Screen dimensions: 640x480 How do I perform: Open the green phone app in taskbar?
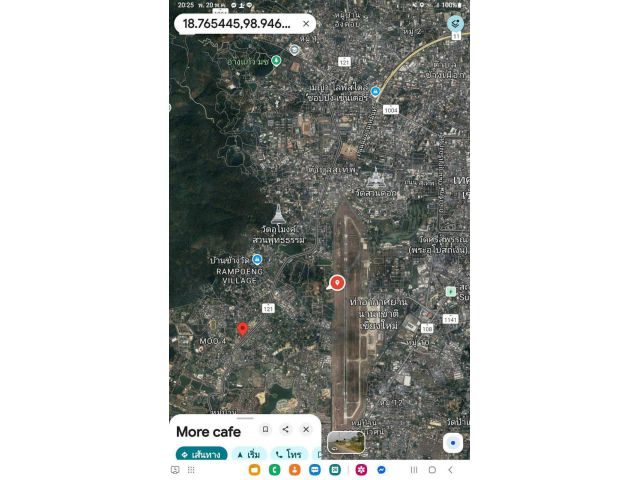click(274, 470)
